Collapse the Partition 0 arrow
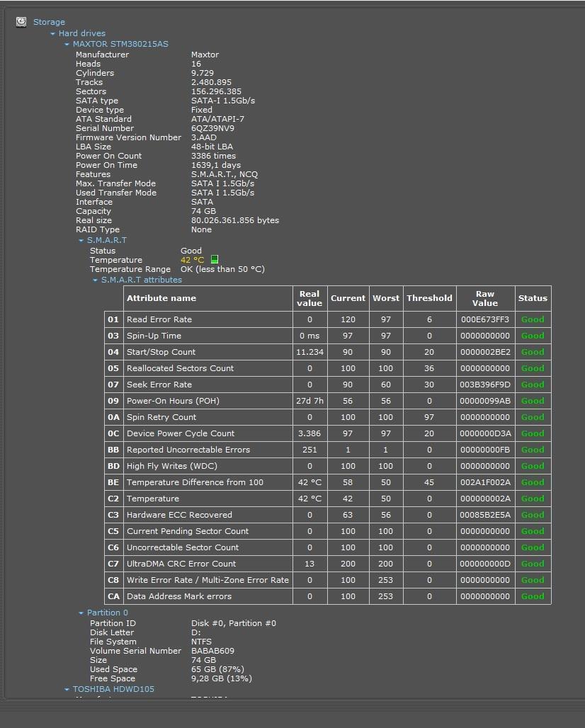The width and height of the screenshot is (585, 728). (x=81, y=613)
